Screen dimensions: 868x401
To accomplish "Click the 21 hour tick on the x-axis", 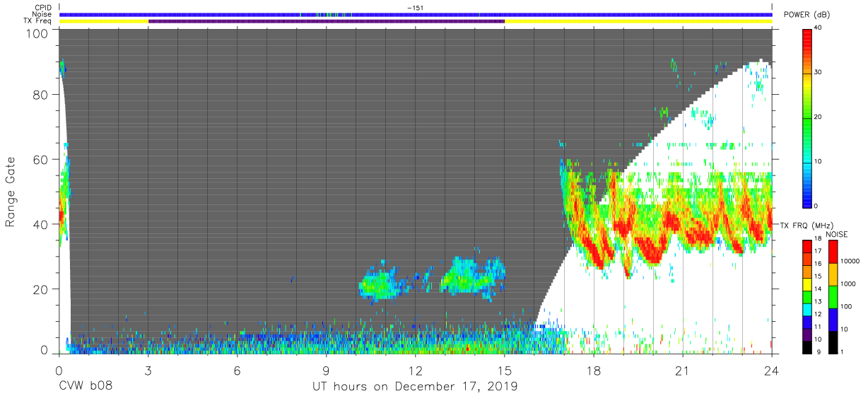I will click(x=683, y=370).
